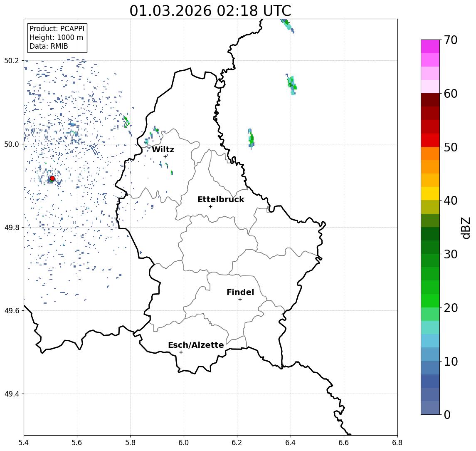Click the green radar echo near 6.25 longitude
This screenshot has width=476, height=451.
tap(251, 139)
